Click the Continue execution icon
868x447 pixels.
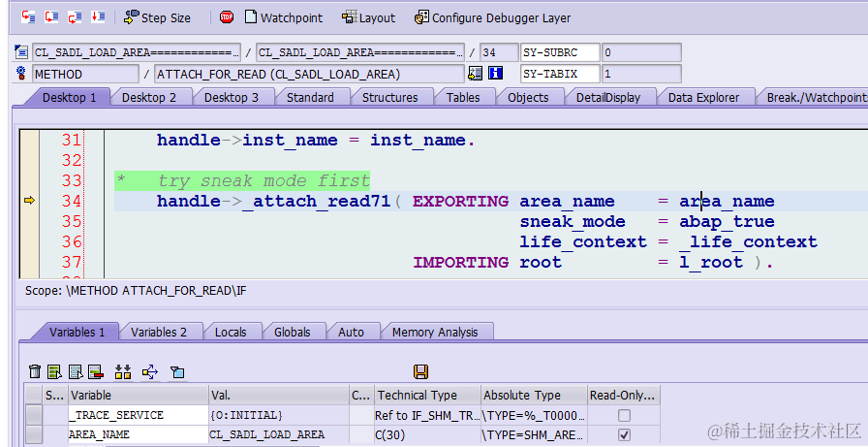tap(98, 17)
